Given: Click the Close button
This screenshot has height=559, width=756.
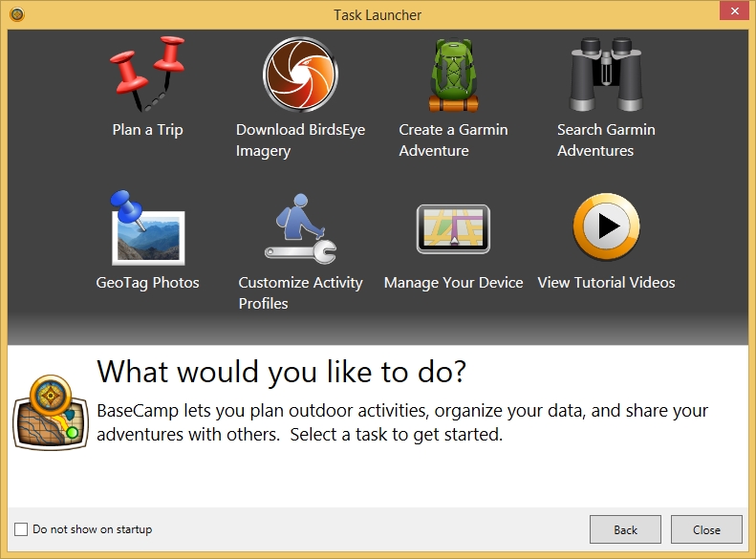Looking at the screenshot, I should click(x=706, y=529).
